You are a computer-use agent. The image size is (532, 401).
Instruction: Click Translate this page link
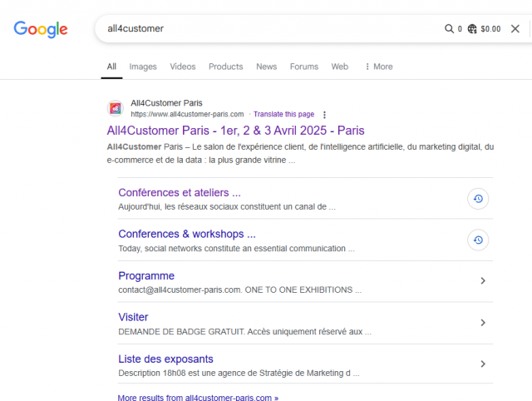click(283, 114)
